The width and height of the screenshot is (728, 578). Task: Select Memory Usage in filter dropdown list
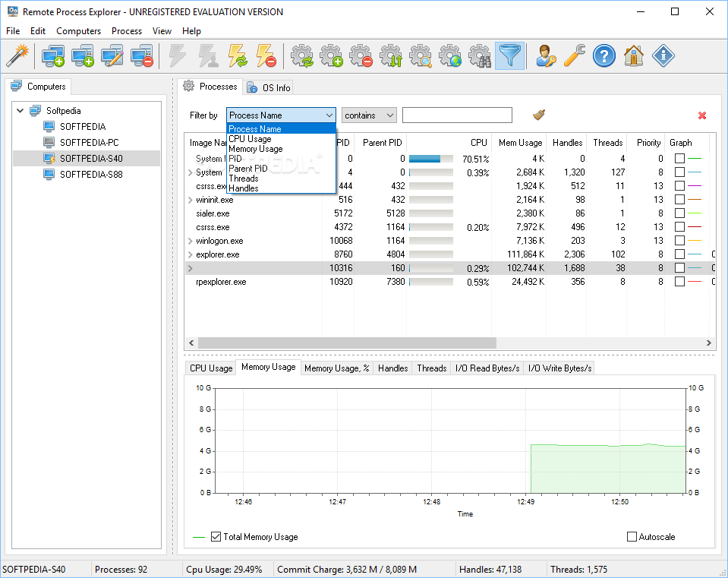[x=281, y=149]
